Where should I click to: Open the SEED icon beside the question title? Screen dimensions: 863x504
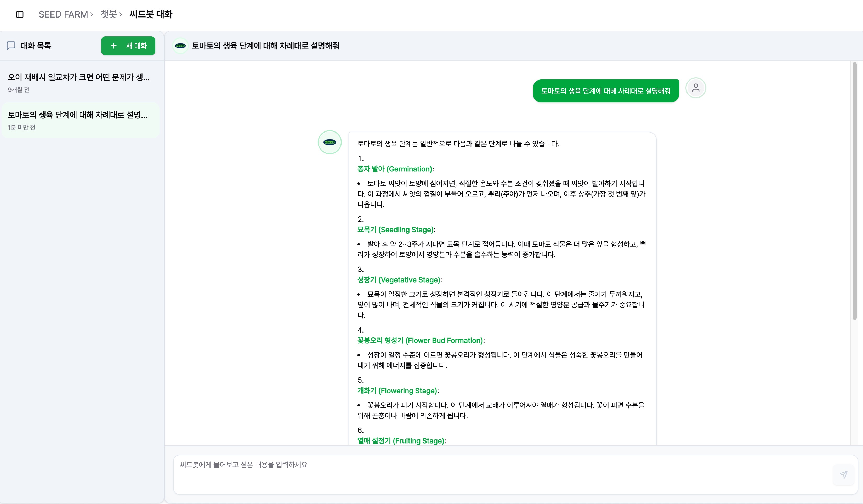point(180,45)
